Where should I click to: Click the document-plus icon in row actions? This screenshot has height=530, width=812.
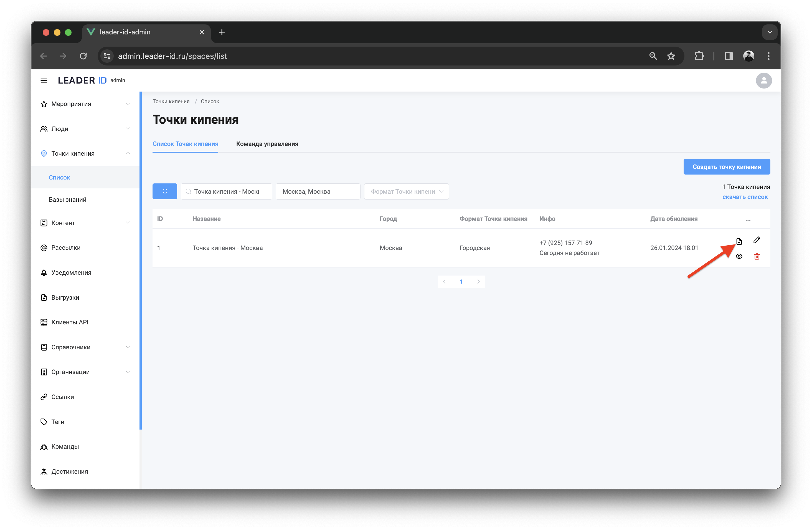(x=739, y=242)
